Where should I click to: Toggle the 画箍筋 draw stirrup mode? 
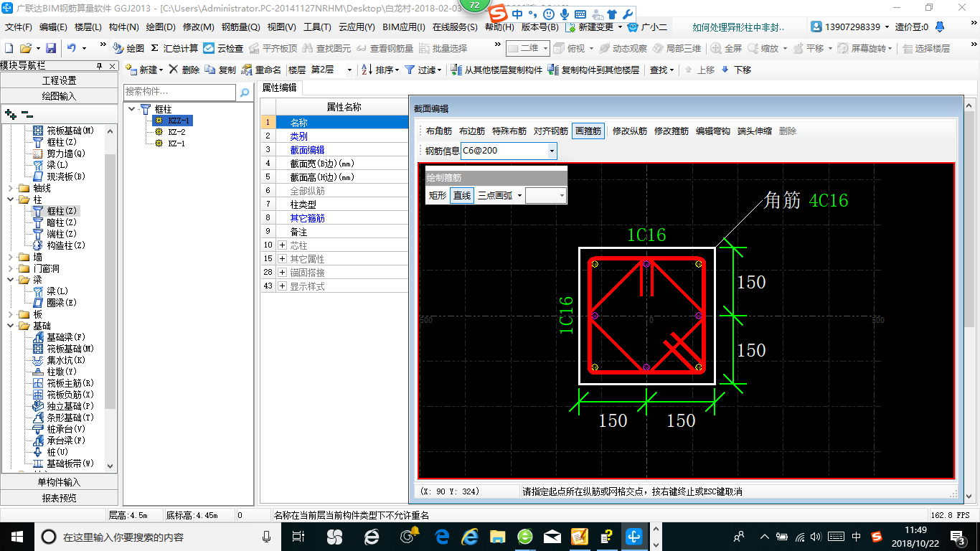pyautogui.click(x=588, y=131)
